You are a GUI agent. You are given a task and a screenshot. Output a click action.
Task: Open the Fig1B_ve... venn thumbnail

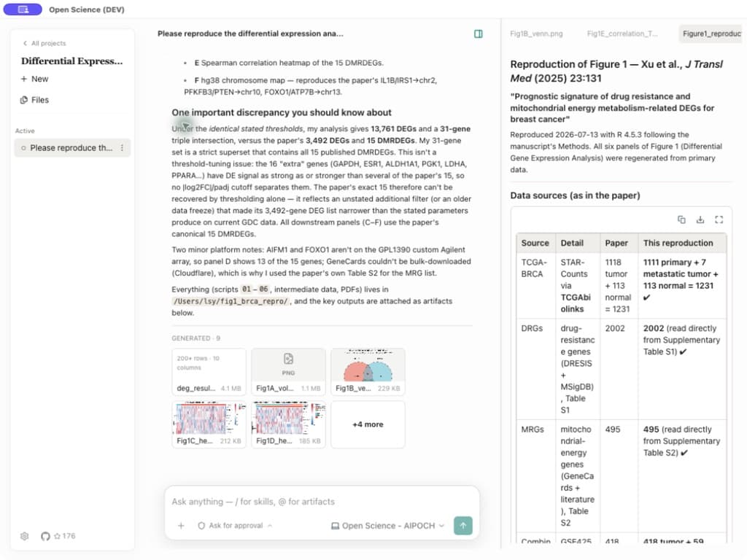click(x=368, y=372)
